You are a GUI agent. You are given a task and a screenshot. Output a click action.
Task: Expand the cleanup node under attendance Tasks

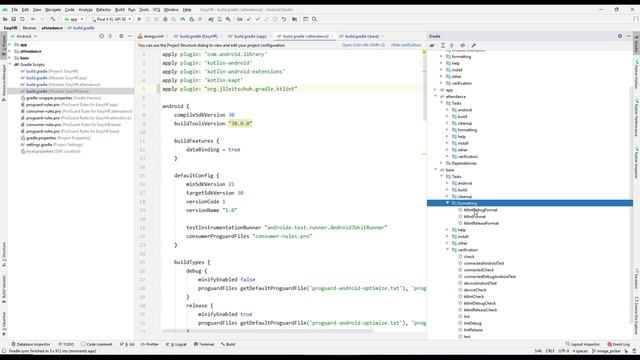pos(447,123)
